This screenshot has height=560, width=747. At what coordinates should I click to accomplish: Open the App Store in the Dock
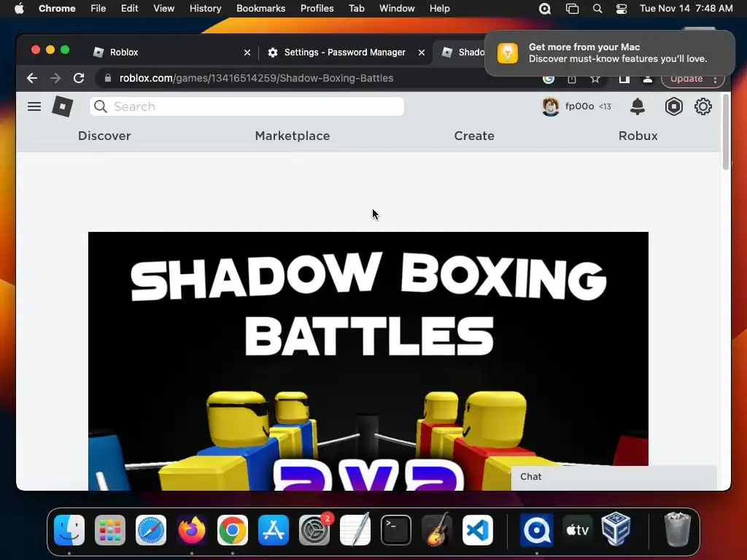[274, 529]
